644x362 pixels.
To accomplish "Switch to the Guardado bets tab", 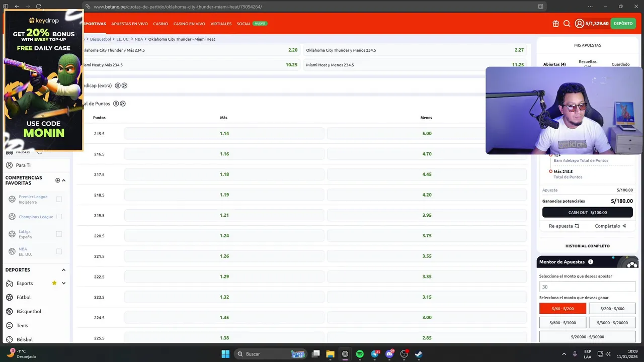I will point(621,64).
